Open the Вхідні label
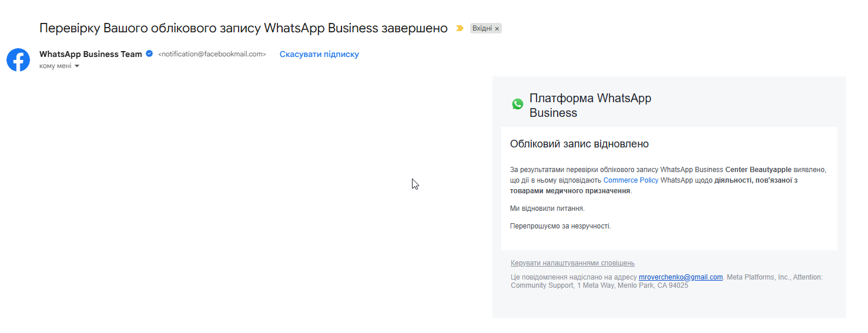 [x=482, y=28]
